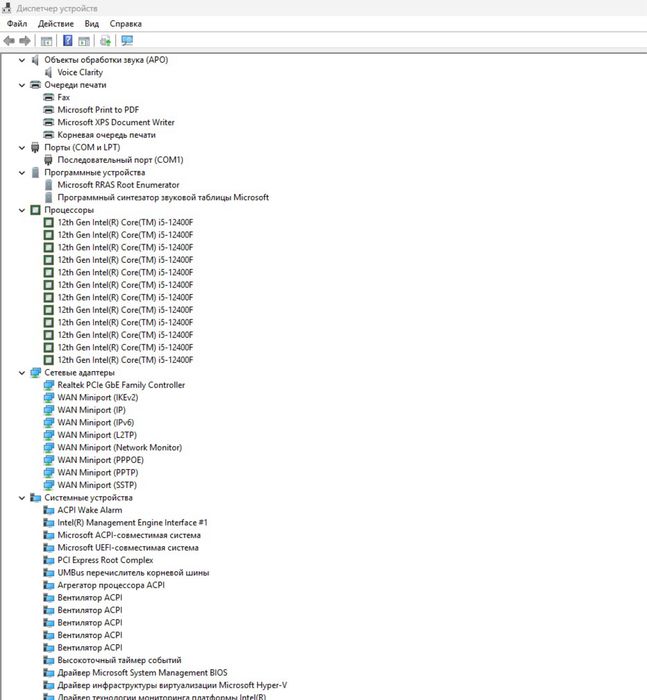
Task: Collapse the Процессоры category
Action: pos(22,210)
